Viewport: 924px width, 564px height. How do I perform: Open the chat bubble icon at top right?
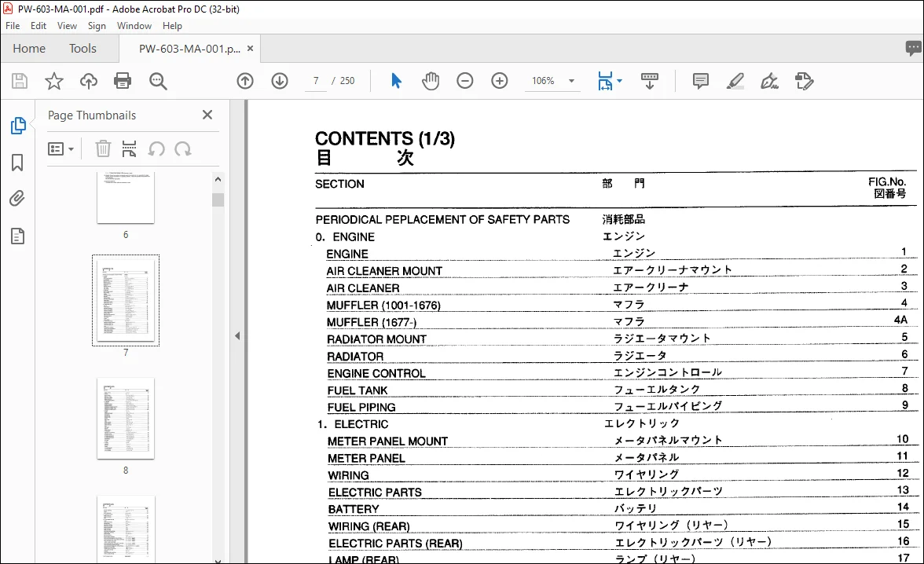click(913, 49)
